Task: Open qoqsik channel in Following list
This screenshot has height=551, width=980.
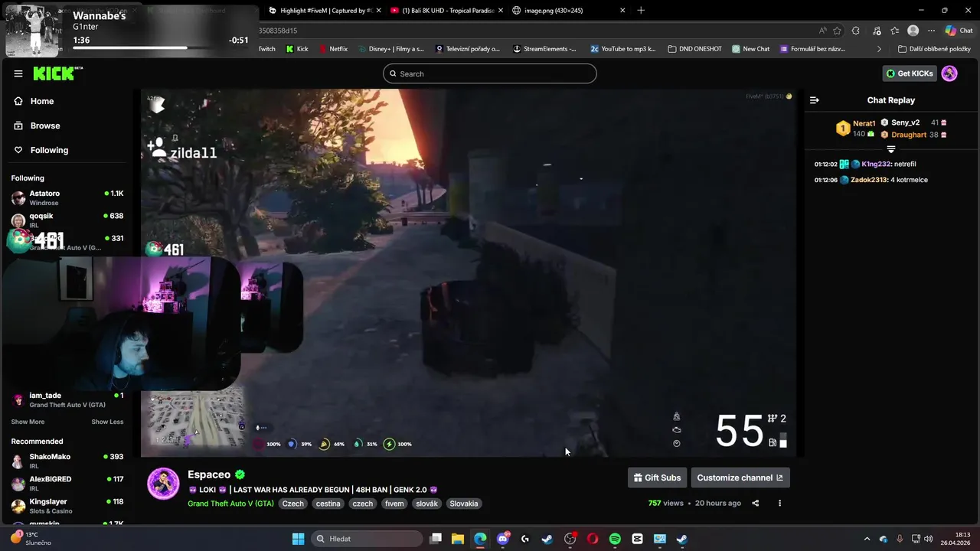Action: (67, 220)
